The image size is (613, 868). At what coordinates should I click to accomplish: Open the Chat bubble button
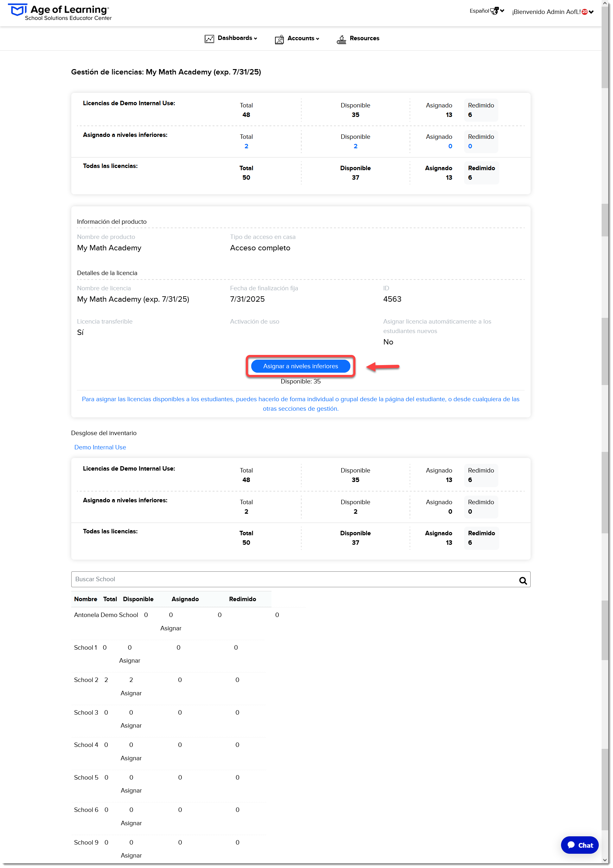(579, 845)
